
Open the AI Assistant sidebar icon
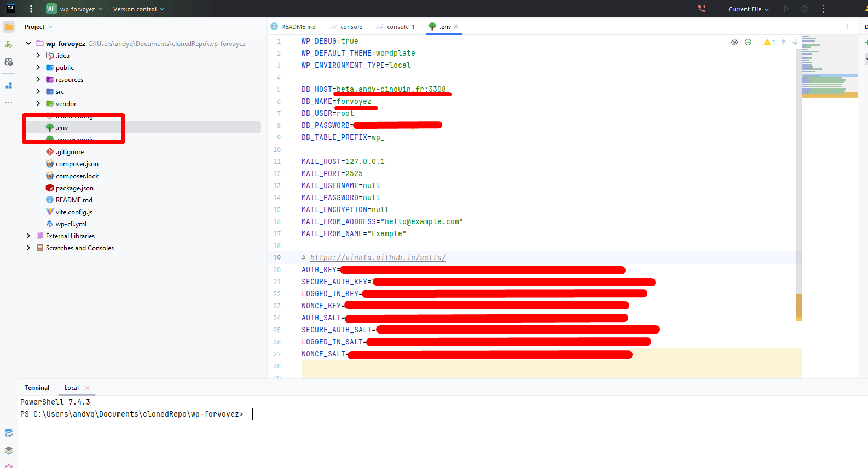9,62
